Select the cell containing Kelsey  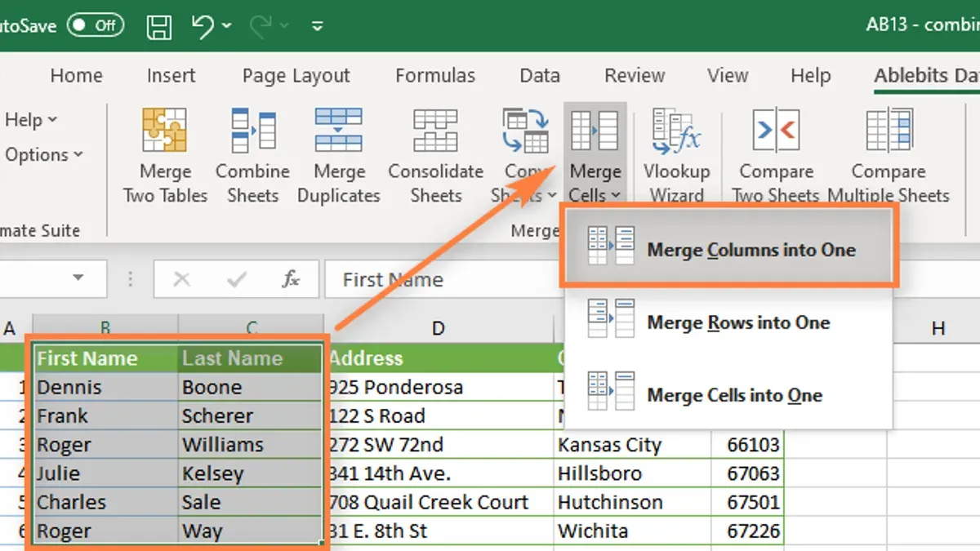pyautogui.click(x=251, y=473)
